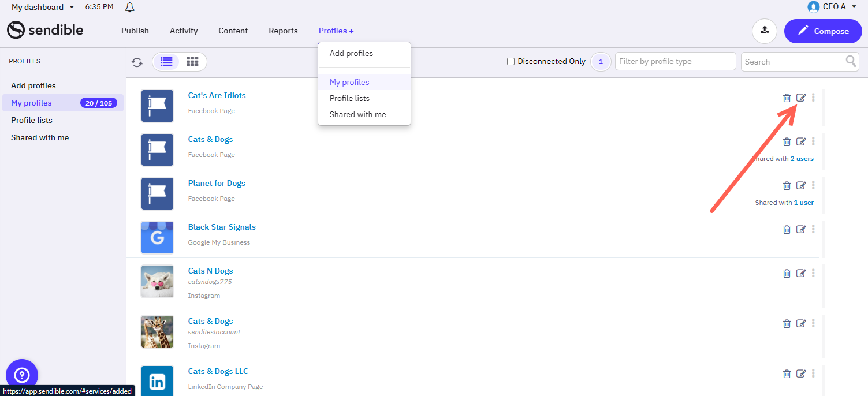Delete the Black Star Signals profile
The image size is (868, 396).
787,229
